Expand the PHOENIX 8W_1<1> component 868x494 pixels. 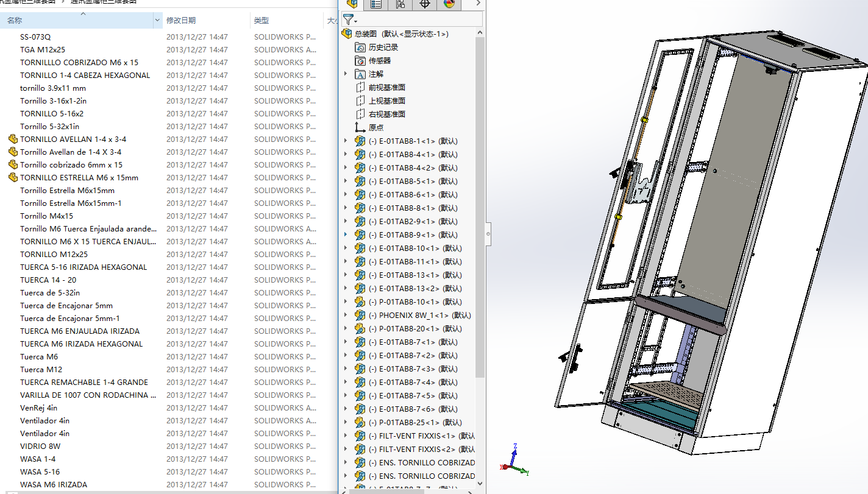[x=346, y=316]
